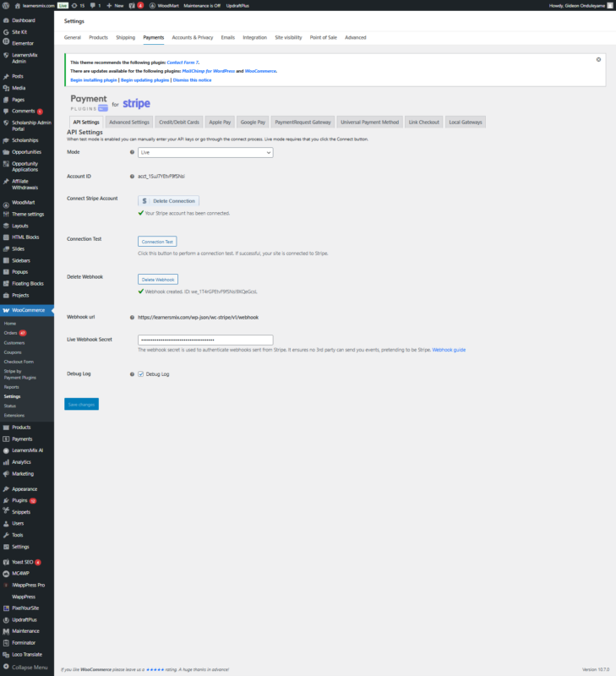Switch to the Shipping settings tab

point(125,37)
